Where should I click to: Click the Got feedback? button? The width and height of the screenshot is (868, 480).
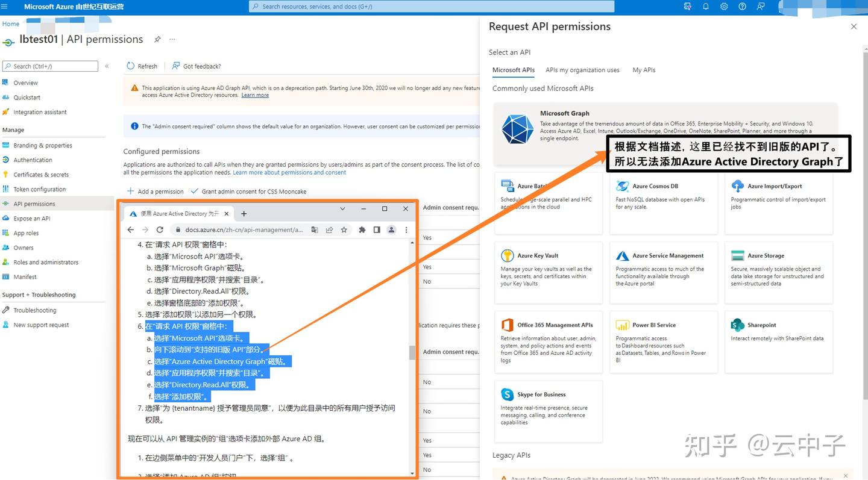pyautogui.click(x=197, y=66)
